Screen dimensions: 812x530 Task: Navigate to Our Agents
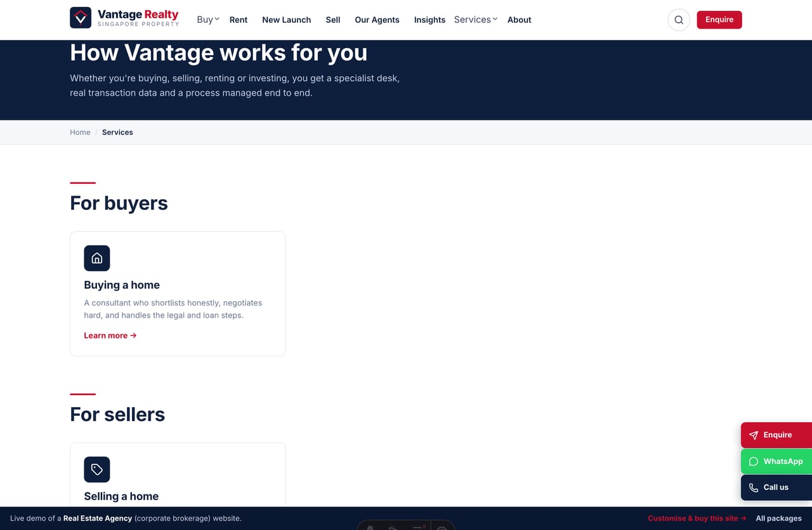(377, 20)
